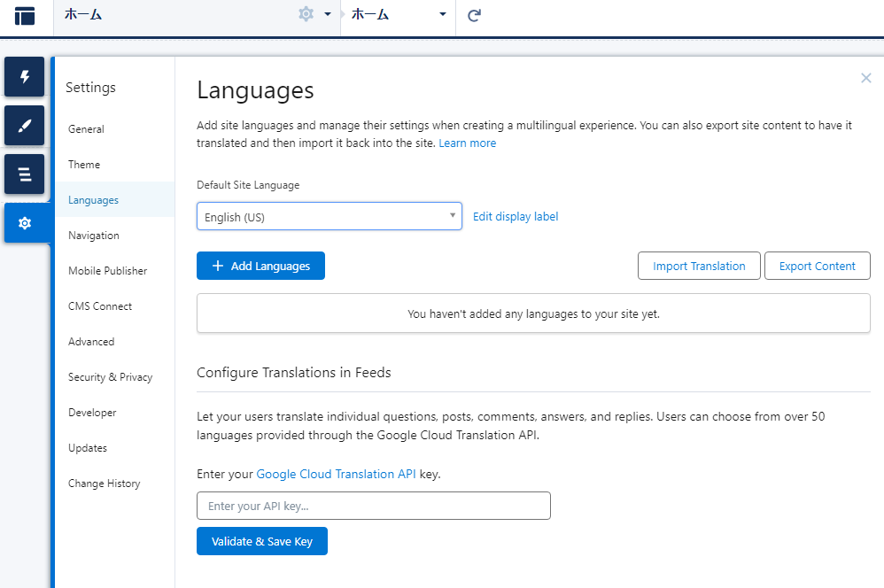Open the Google Cloud Translation API link
Image resolution: width=884 pixels, height=588 pixels.
coord(336,474)
